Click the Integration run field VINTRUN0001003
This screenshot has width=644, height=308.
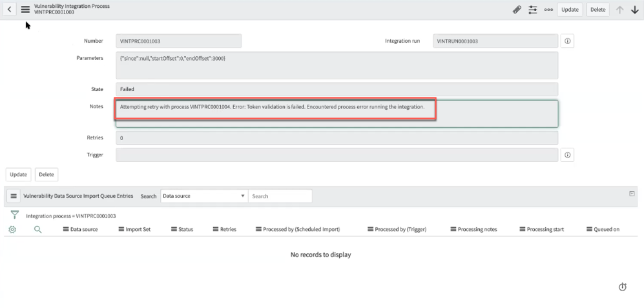click(x=495, y=41)
